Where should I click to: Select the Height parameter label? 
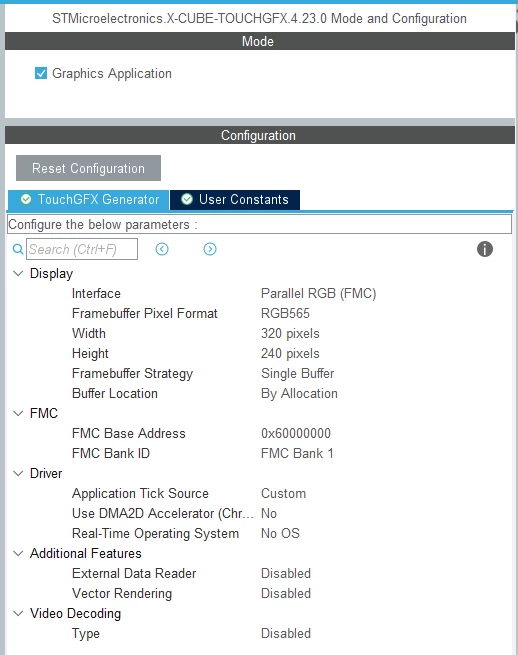[90, 353]
